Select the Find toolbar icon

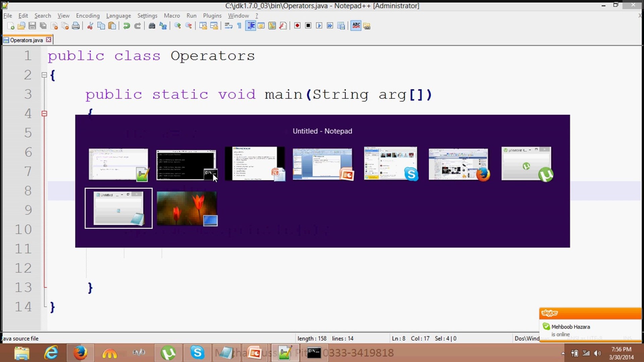[152, 26]
